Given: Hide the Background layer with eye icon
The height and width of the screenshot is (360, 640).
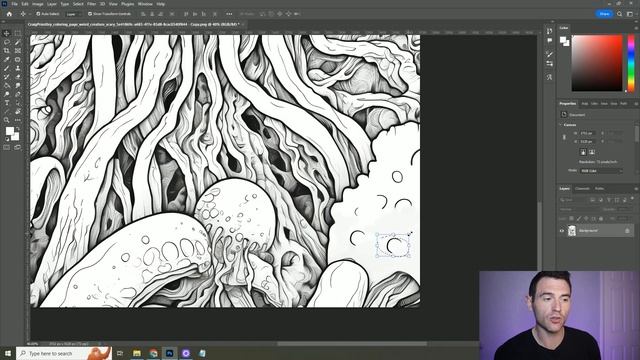Looking at the screenshot, I should tap(562, 231).
